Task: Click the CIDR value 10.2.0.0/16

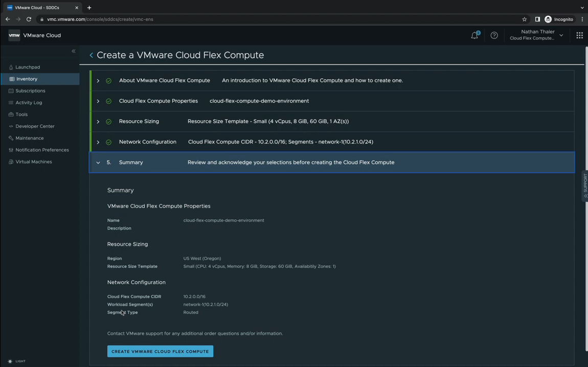Action: (194, 296)
